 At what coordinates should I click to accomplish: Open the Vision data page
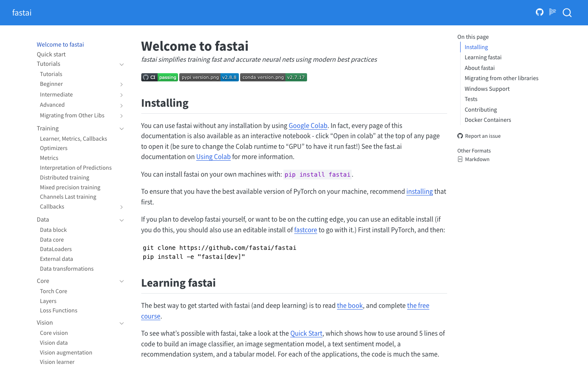tap(54, 343)
